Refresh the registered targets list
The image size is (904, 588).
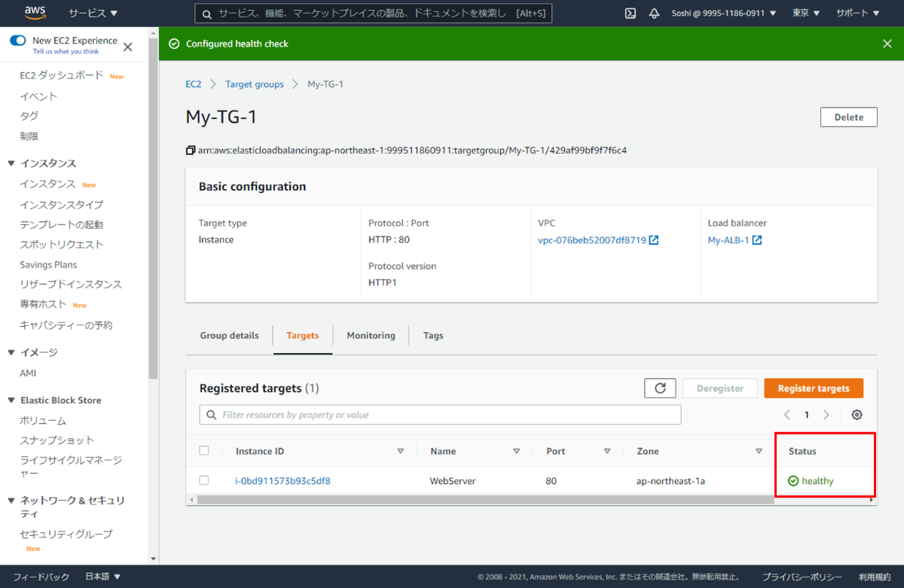coord(660,388)
